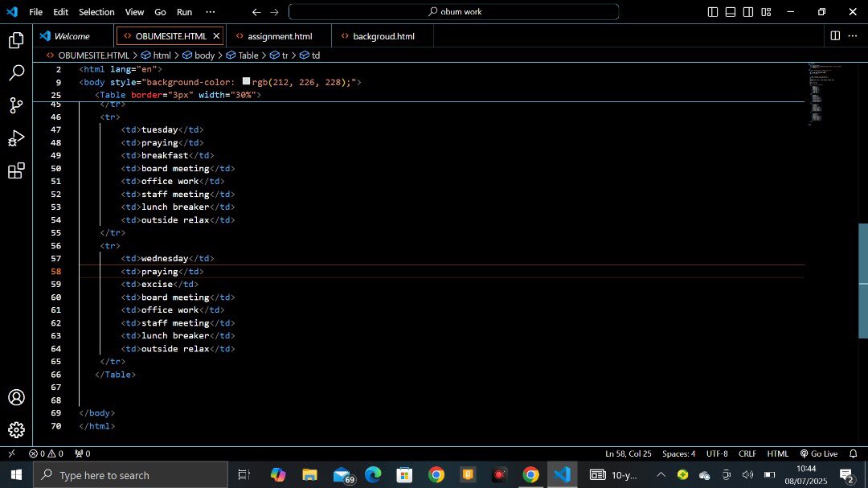Open remote window icon in status bar

[11, 453]
